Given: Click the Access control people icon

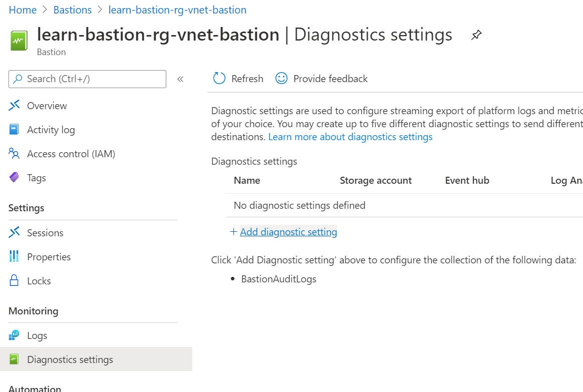Looking at the screenshot, I should tap(14, 154).
